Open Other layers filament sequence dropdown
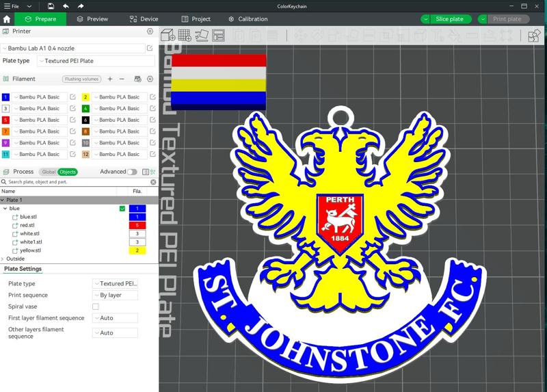 tap(115, 333)
